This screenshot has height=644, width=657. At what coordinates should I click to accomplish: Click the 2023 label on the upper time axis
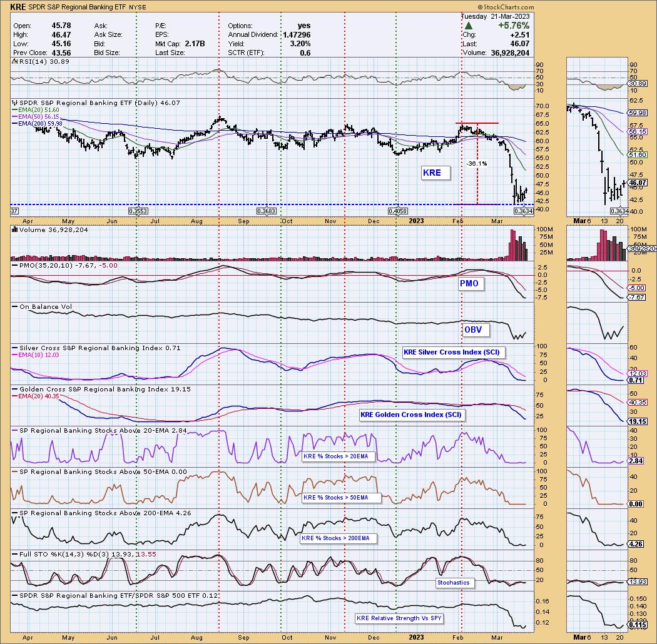[x=416, y=221]
